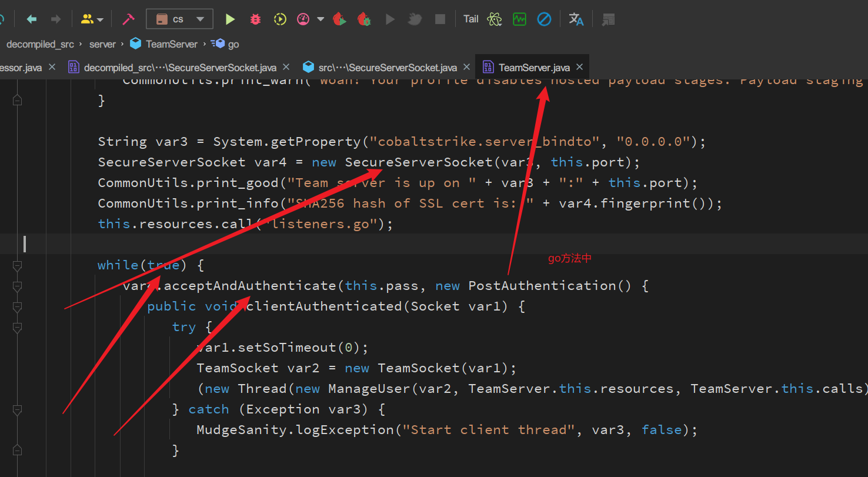Click the SecureServerSocket constructor call

tap(419, 162)
